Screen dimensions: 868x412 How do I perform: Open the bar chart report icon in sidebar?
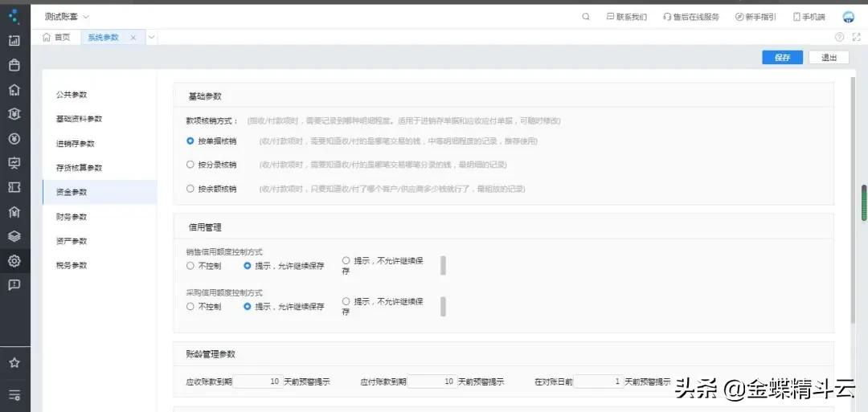click(14, 40)
